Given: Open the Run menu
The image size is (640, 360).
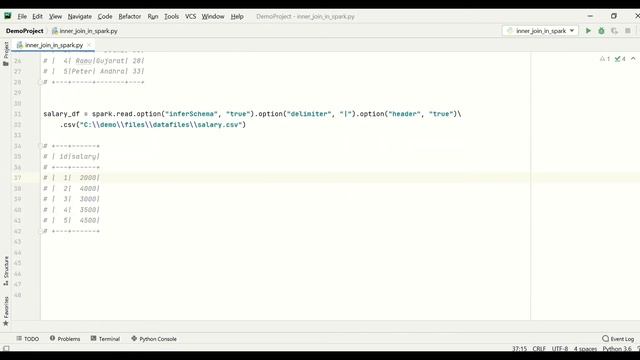Looking at the screenshot, I should [x=153, y=16].
